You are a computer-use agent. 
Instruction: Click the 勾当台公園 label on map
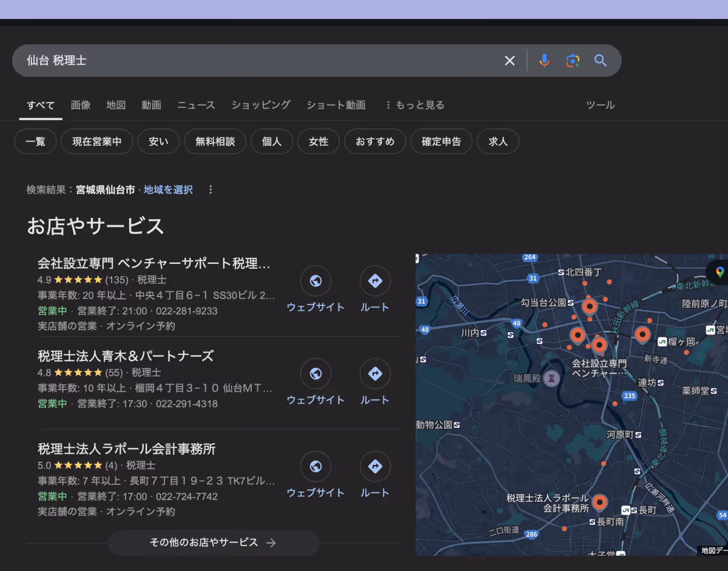[x=543, y=302]
